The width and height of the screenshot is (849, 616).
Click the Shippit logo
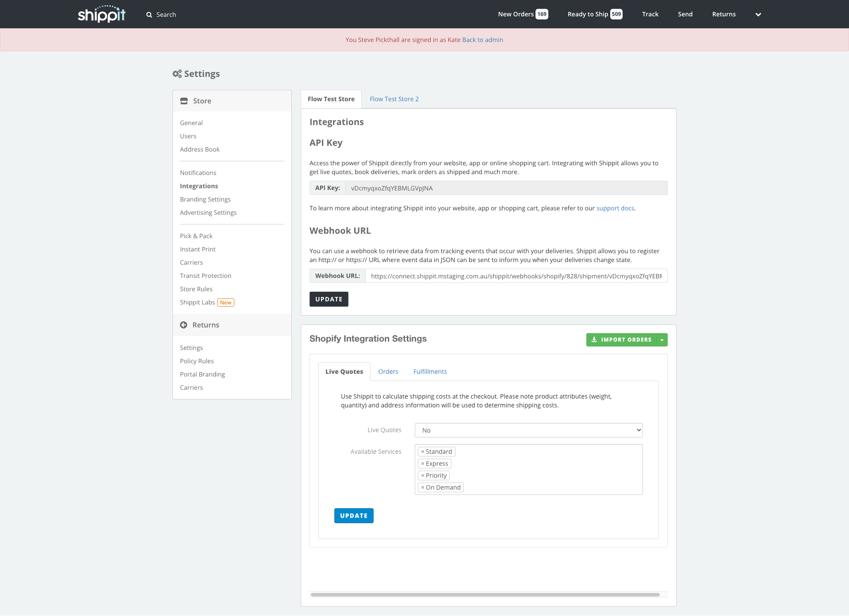click(x=102, y=14)
